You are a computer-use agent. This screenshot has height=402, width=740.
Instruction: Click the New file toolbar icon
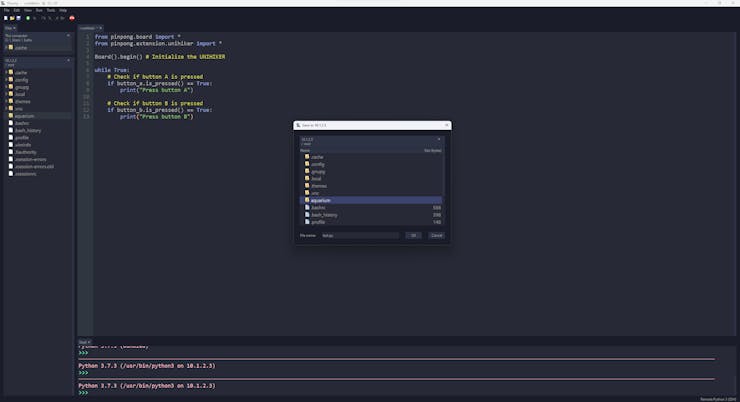[x=5, y=18]
